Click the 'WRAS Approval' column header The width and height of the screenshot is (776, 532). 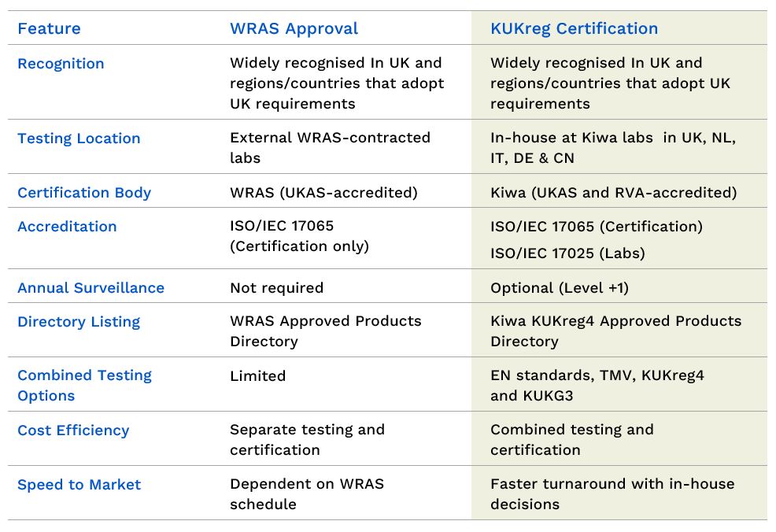[294, 29]
